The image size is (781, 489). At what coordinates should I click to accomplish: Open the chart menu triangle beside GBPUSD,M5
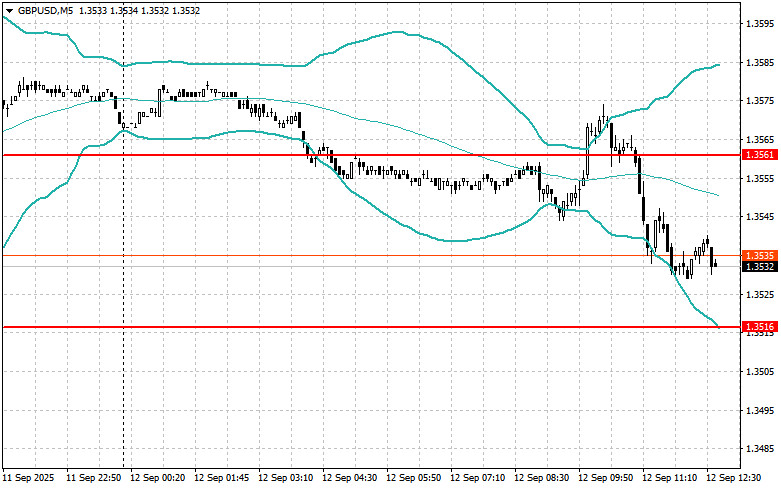[x=9, y=10]
